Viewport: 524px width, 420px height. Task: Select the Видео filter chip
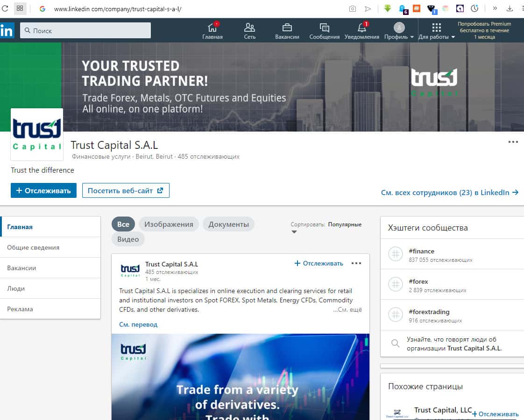tap(128, 239)
